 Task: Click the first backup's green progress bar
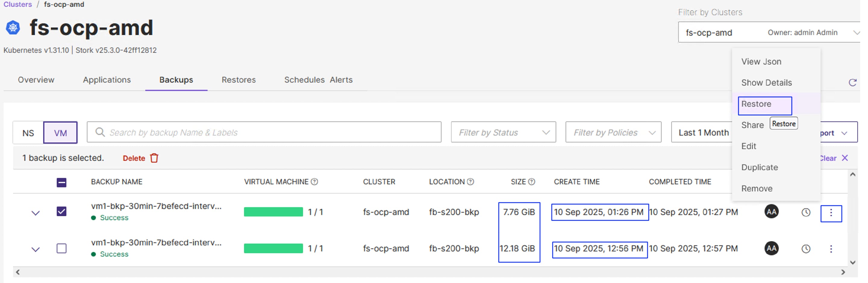point(273,212)
